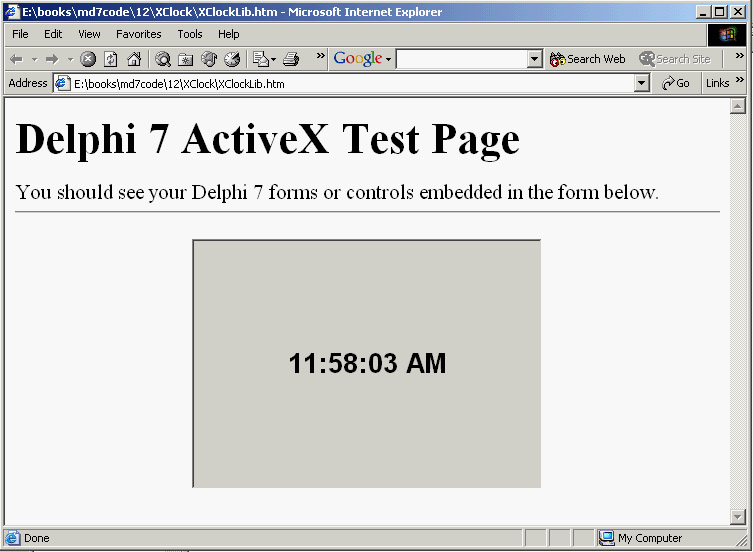Click the Search Web button
Screen dimensions: 753x552
(588, 59)
